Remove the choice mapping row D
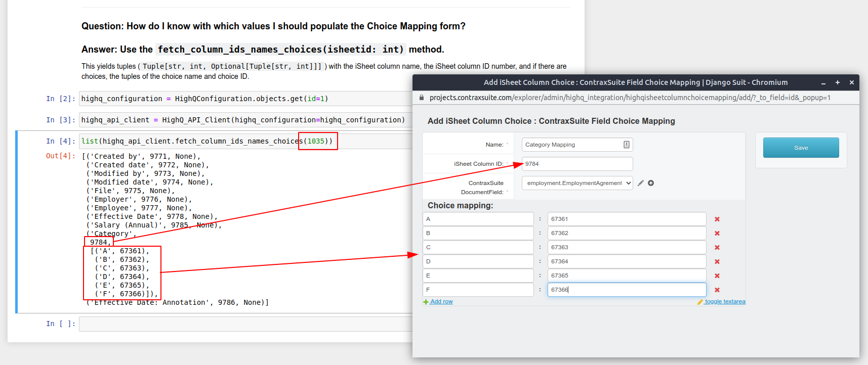The width and height of the screenshot is (868, 365). click(x=717, y=262)
